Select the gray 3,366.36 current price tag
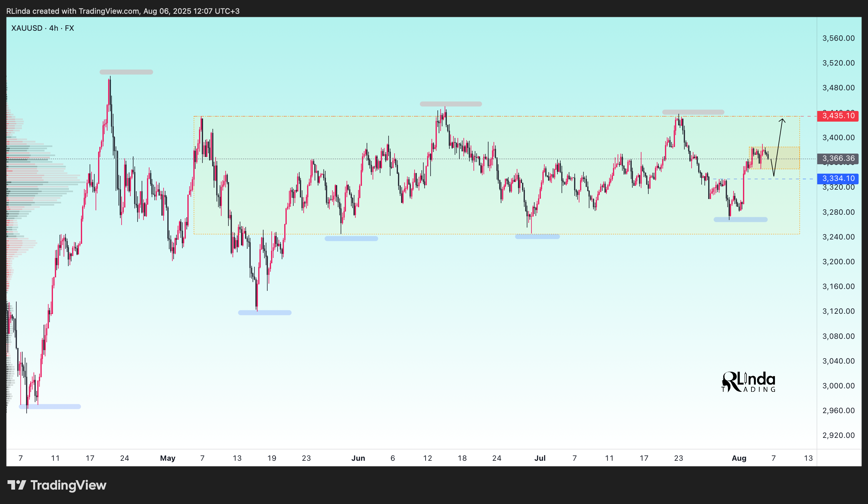 pos(838,159)
